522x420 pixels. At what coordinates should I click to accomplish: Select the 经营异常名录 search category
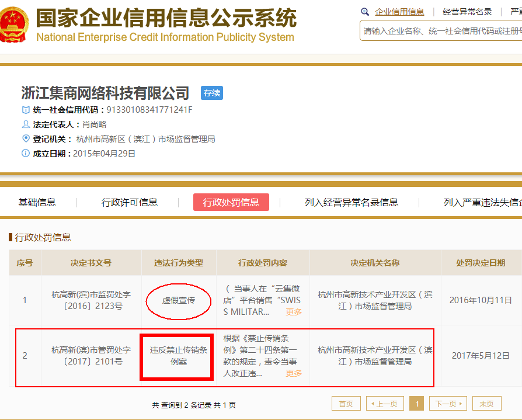(467, 12)
